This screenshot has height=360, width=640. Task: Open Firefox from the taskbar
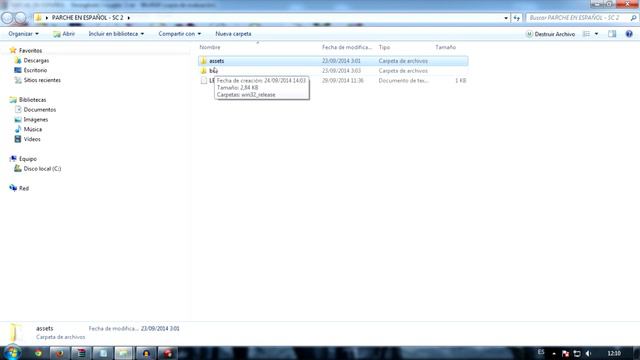[x=60, y=353]
